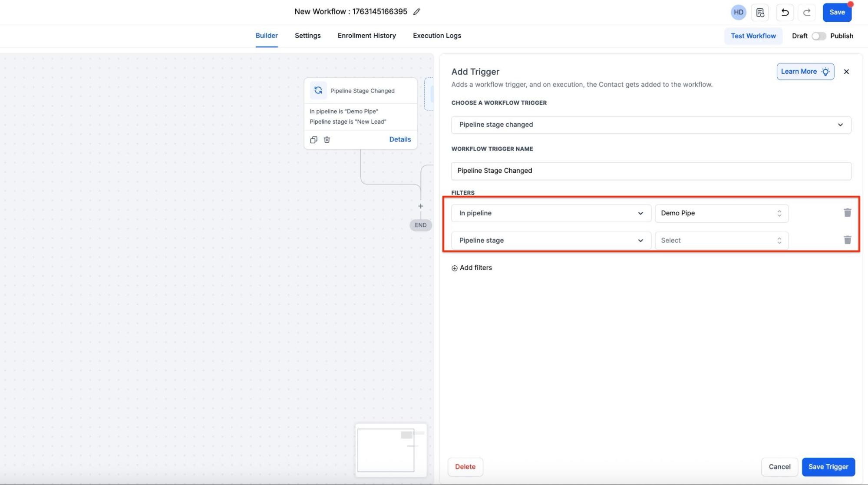
Task: Click the undo arrow icon
Action: tap(785, 12)
